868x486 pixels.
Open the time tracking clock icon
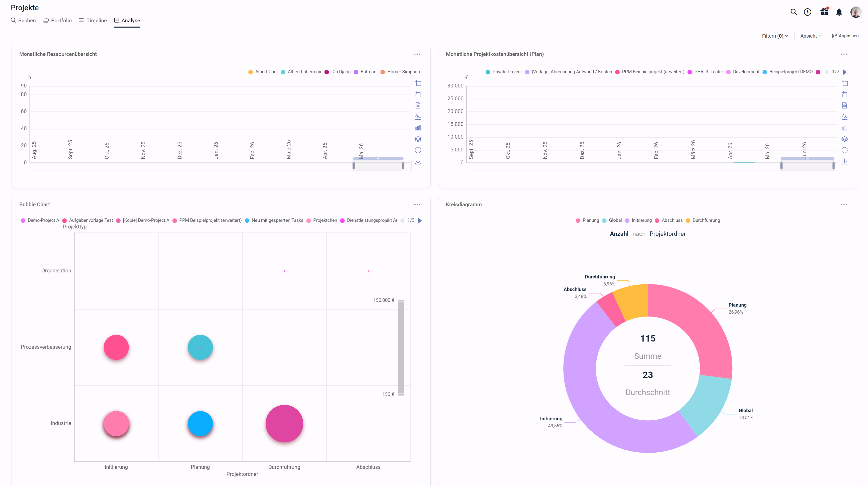click(x=807, y=12)
